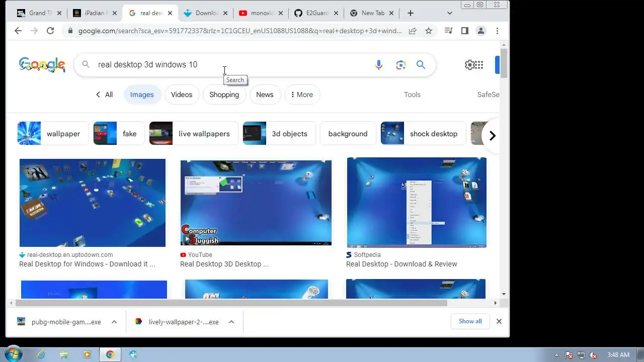Switch to the monoxide YouTube tab
The width and height of the screenshot is (644, 362).
tap(261, 13)
